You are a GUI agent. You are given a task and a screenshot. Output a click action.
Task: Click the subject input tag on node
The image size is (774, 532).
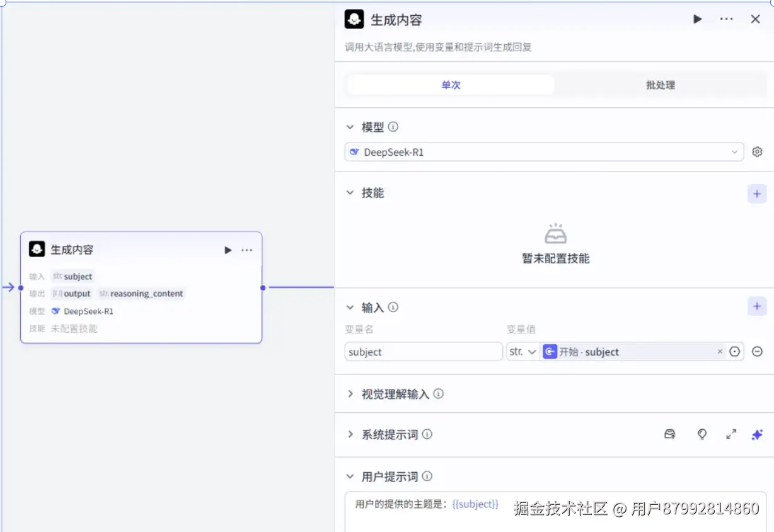(x=73, y=276)
